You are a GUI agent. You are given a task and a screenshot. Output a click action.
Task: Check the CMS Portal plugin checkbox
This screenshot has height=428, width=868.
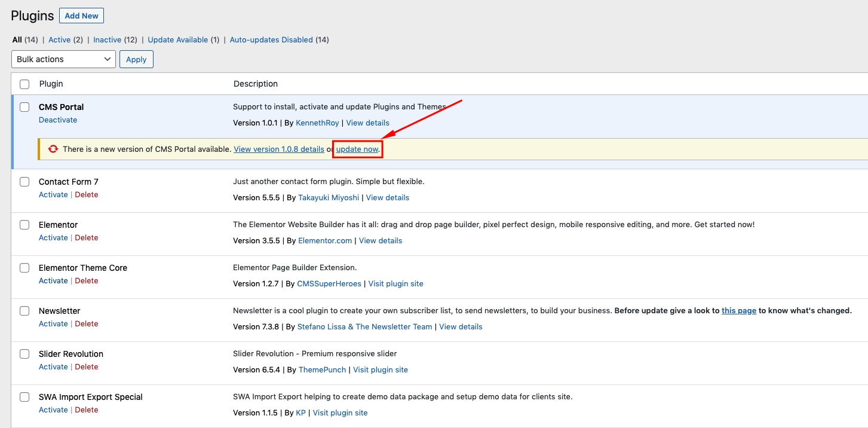coord(24,107)
